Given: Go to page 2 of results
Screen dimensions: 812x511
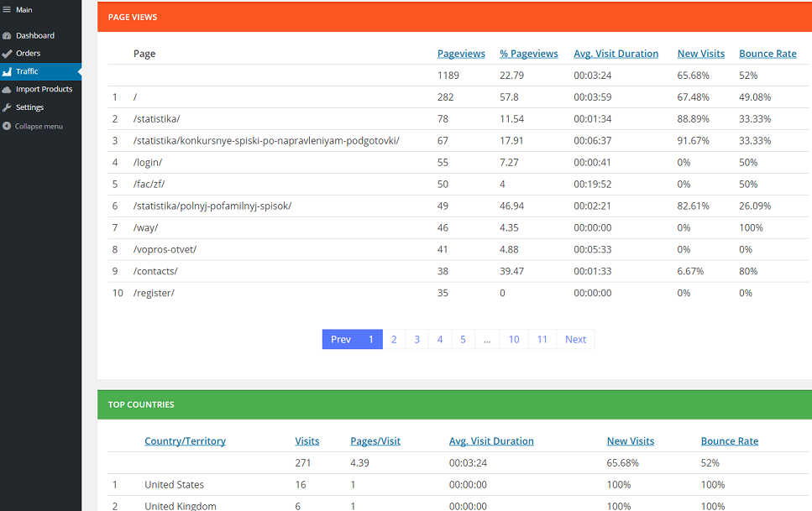Looking at the screenshot, I should click(394, 340).
